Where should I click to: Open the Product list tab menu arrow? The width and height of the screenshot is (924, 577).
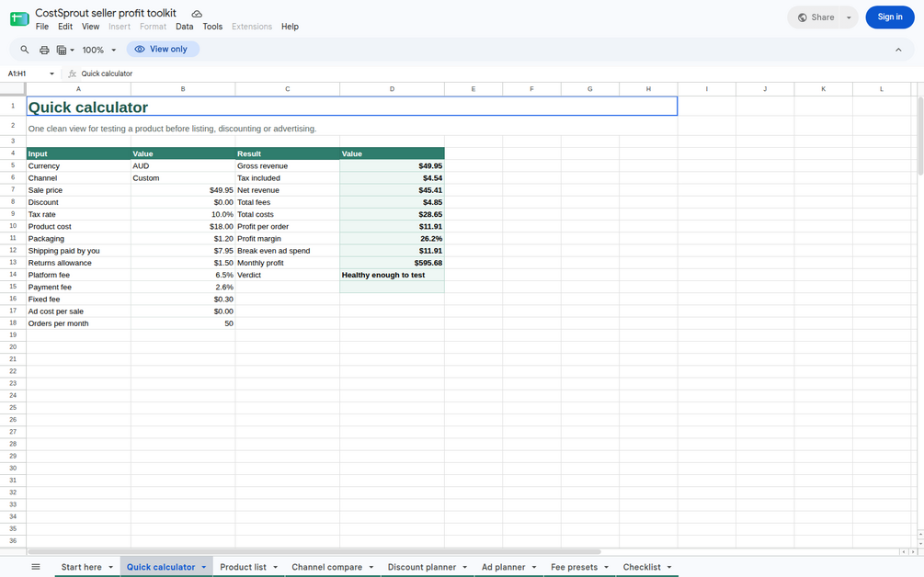click(275, 567)
